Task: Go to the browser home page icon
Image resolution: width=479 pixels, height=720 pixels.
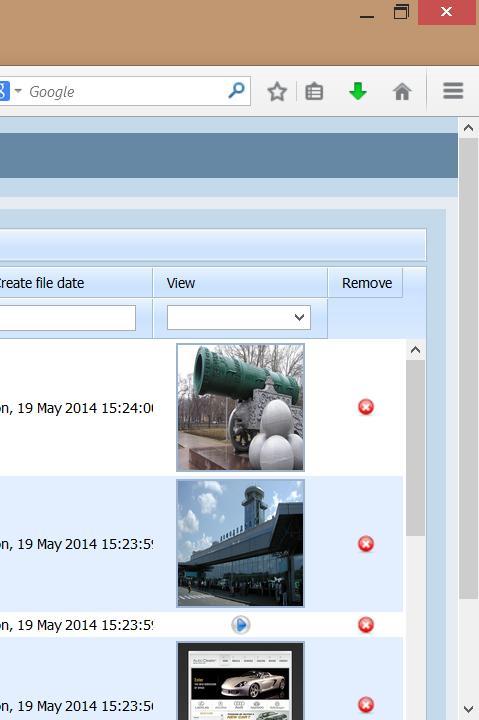Action: [402, 91]
